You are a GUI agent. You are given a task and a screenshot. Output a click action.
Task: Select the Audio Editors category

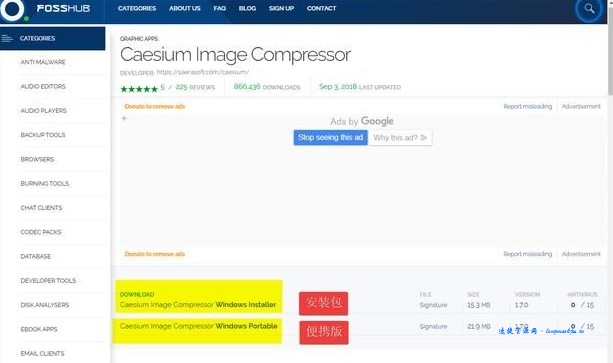pos(43,86)
